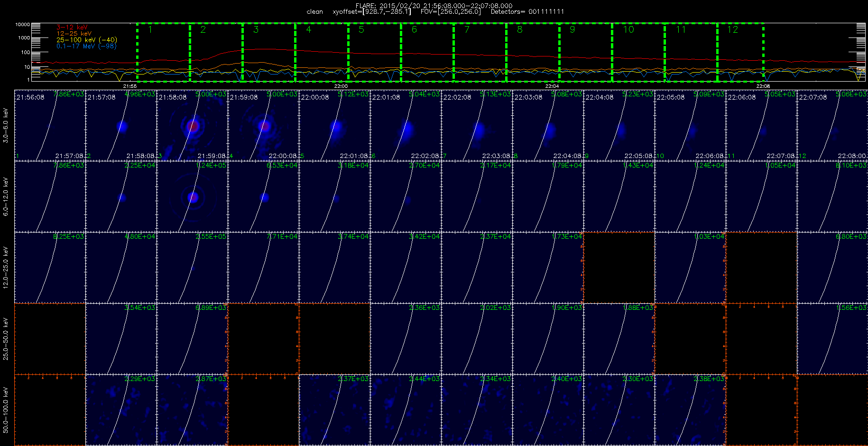Open the 25.0-50.0 keV image labeled 3.54E+03
868x446 pixels.
coord(121,339)
